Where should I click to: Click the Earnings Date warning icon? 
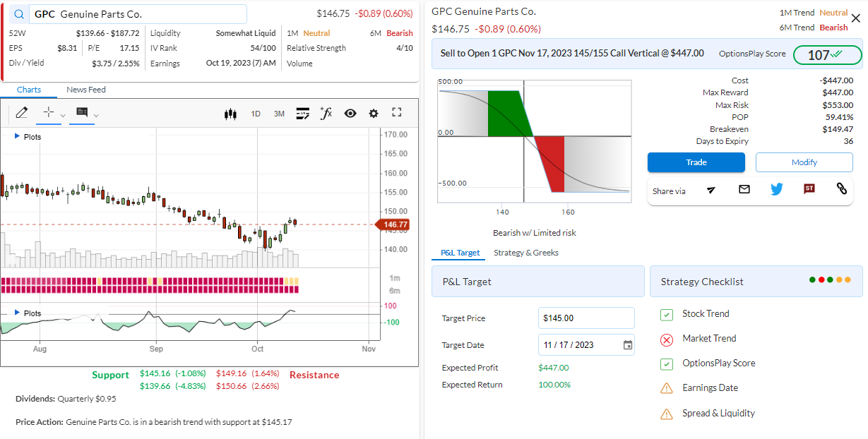click(667, 388)
